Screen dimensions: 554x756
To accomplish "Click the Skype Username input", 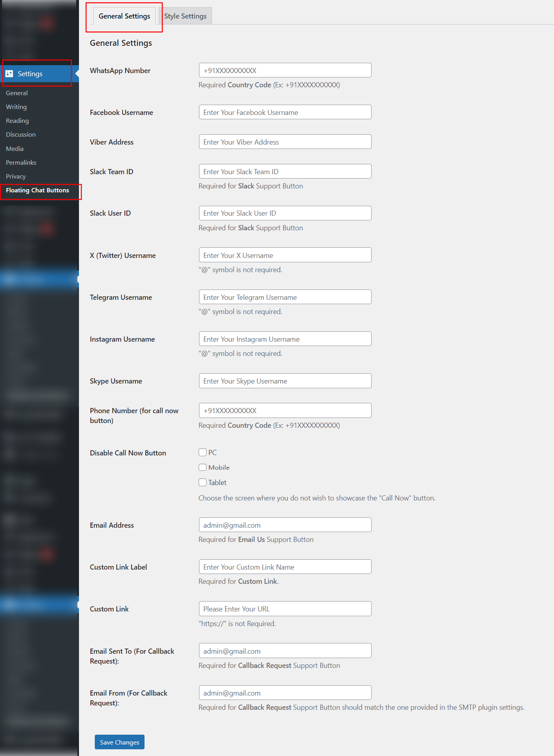I will pyautogui.click(x=285, y=381).
